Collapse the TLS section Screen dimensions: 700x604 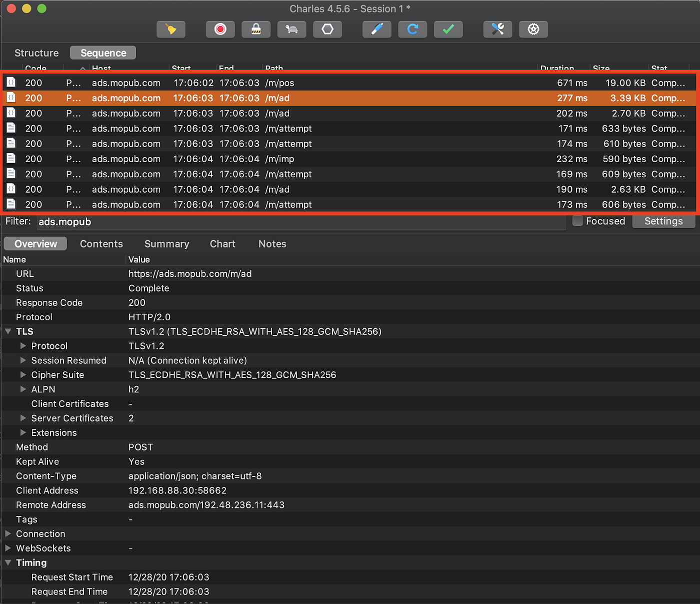(8, 332)
